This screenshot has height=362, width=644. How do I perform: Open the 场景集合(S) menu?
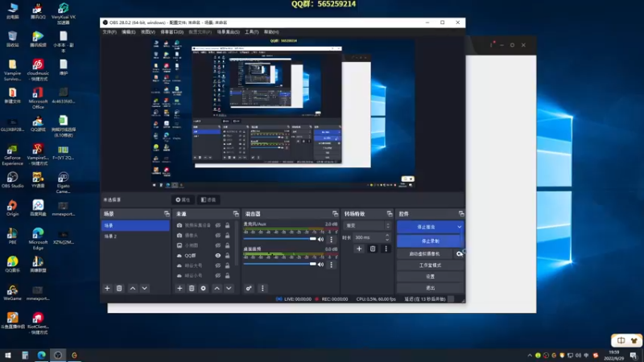228,32
